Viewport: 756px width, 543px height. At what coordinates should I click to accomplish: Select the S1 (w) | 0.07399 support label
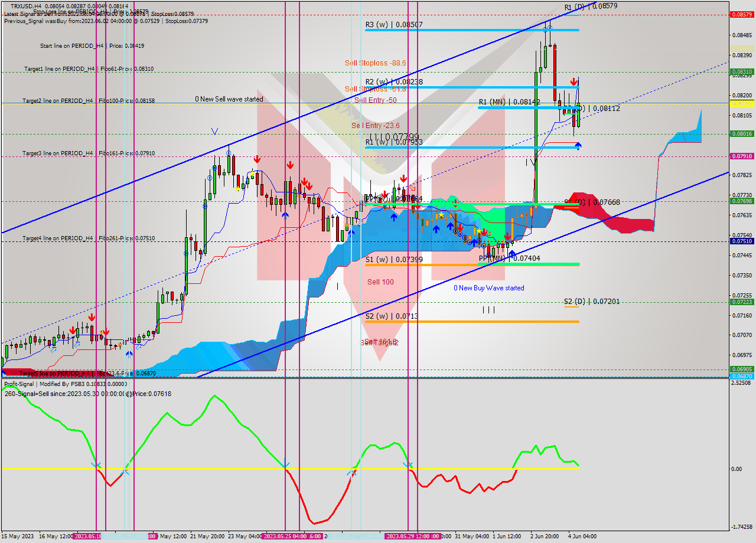pyautogui.click(x=394, y=260)
